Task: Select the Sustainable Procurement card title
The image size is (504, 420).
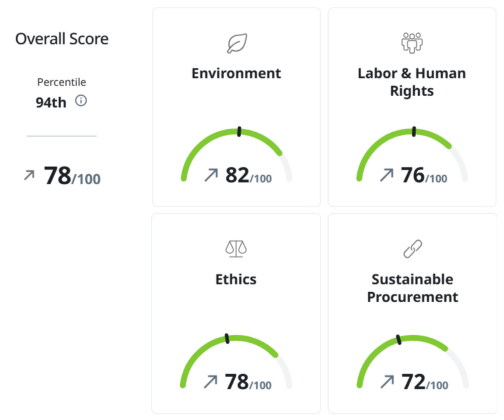Action: 412,288
